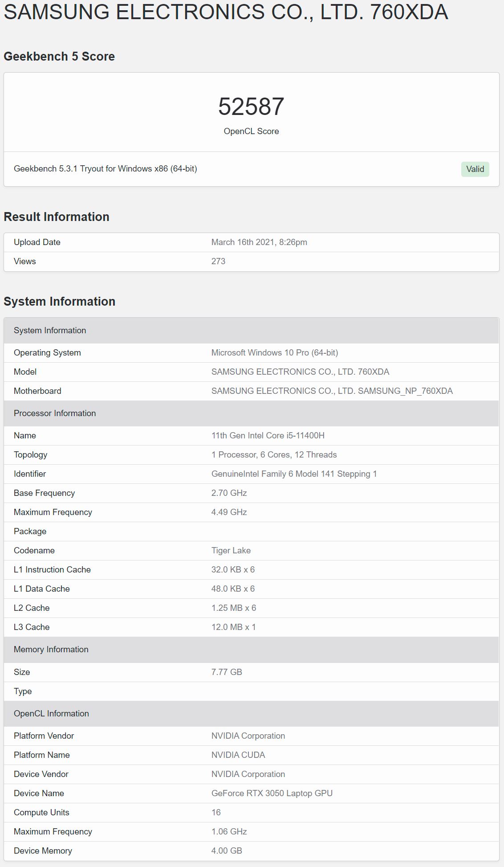
Task: Click the Topology 6 Cores 12 Threads value
Action: click(274, 454)
